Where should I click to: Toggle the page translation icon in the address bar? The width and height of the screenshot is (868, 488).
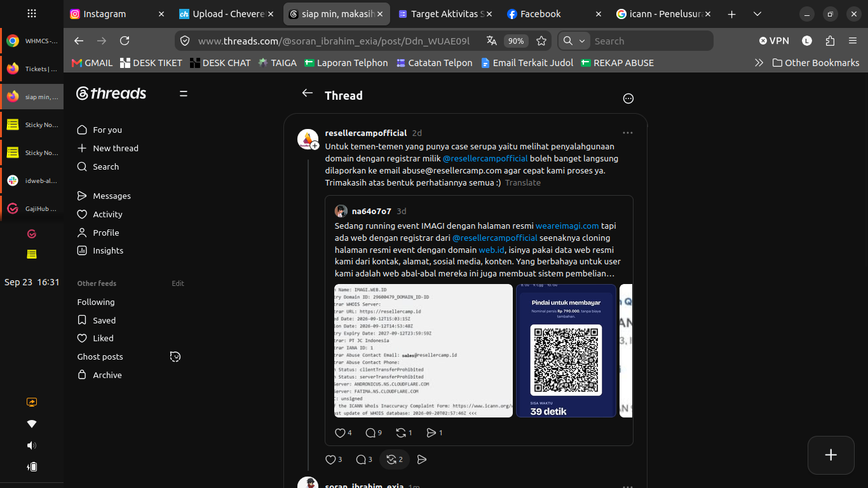(491, 41)
